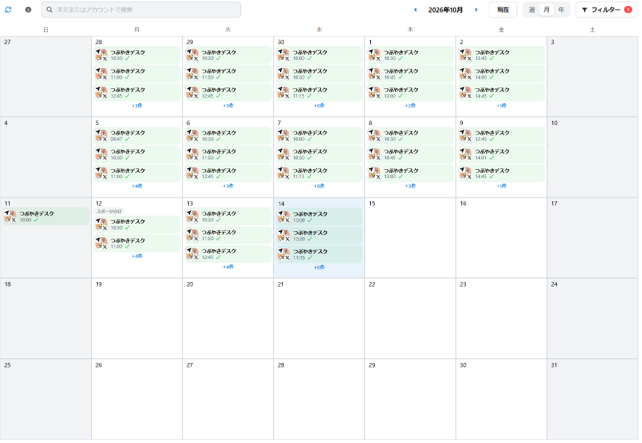This screenshot has height=443, width=642.
Task: Expand more posts link on the 5th
Action: click(x=137, y=186)
